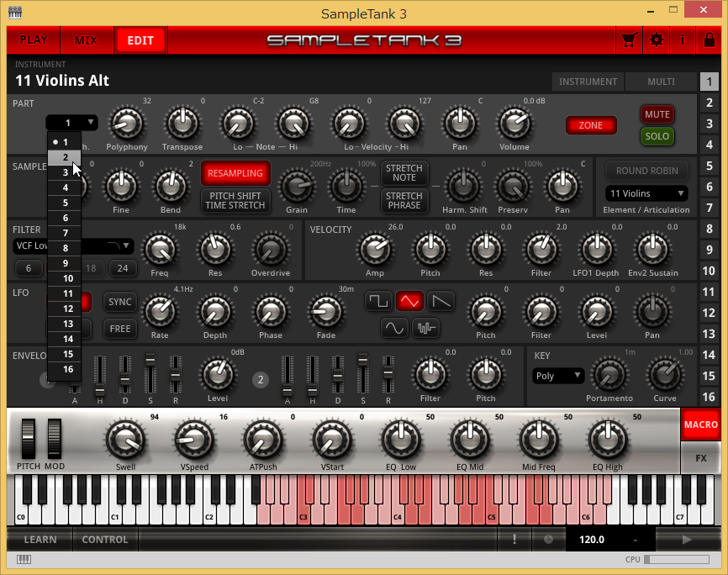
Task: Select envelope 2 button
Action: (x=261, y=380)
